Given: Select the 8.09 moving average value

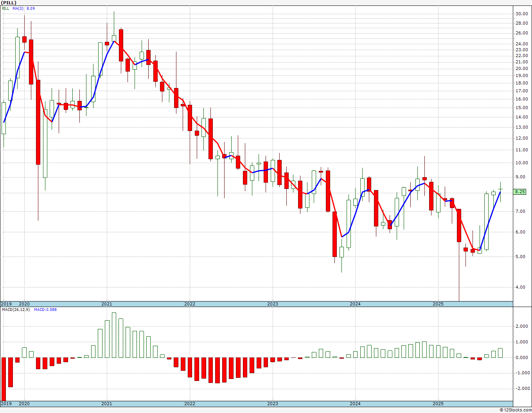Looking at the screenshot, I should coord(31,8).
